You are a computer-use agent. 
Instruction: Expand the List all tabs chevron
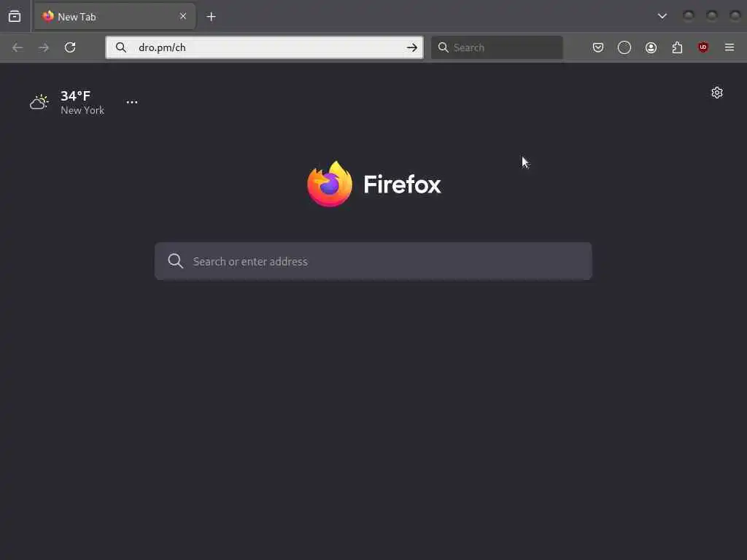tap(662, 16)
